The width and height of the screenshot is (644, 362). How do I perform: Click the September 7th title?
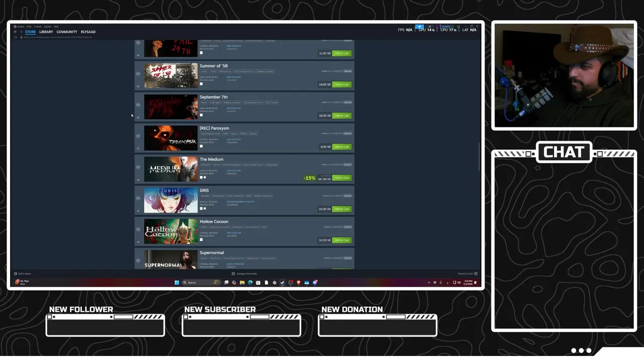pyautogui.click(x=213, y=97)
